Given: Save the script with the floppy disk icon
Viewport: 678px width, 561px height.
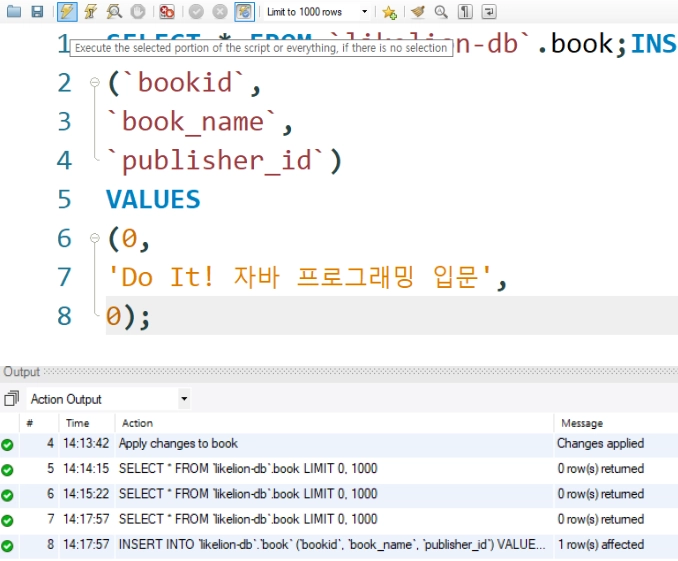Looking at the screenshot, I should (37, 12).
